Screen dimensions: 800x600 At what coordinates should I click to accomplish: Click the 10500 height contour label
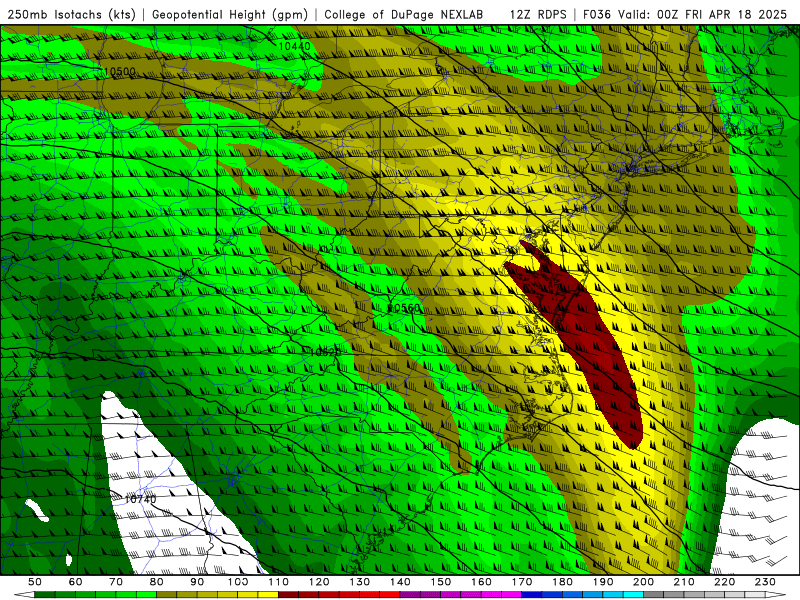[119, 71]
